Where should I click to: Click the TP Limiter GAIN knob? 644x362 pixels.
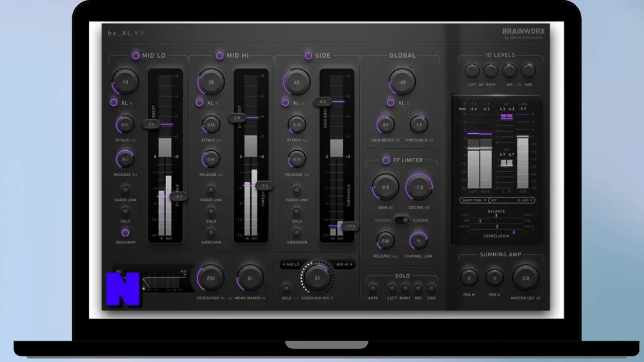[386, 187]
